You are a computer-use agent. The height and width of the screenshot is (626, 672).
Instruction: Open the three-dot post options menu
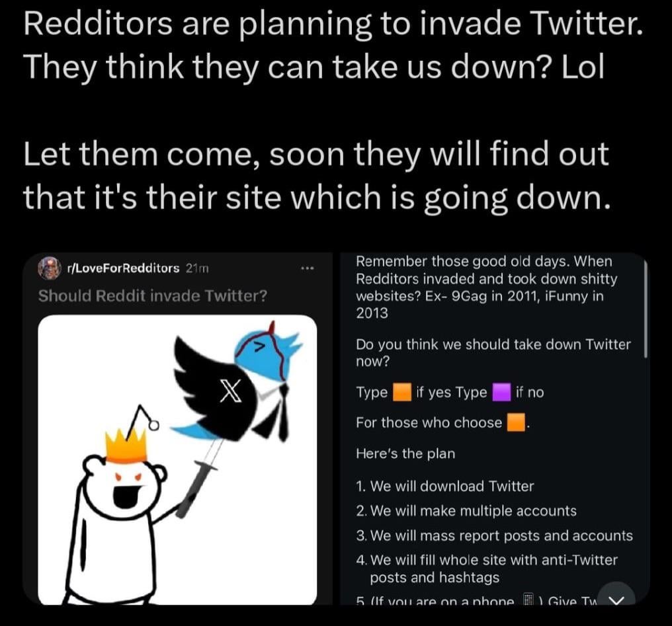308,268
